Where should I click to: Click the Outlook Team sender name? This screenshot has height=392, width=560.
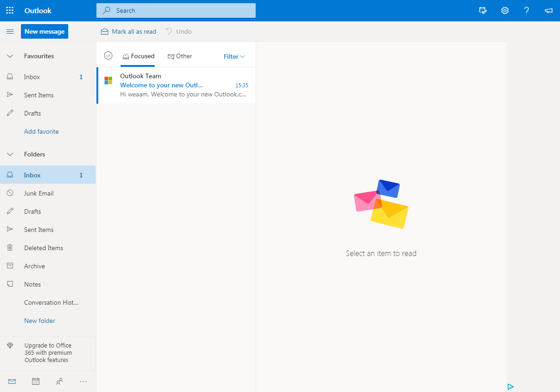pyautogui.click(x=141, y=76)
